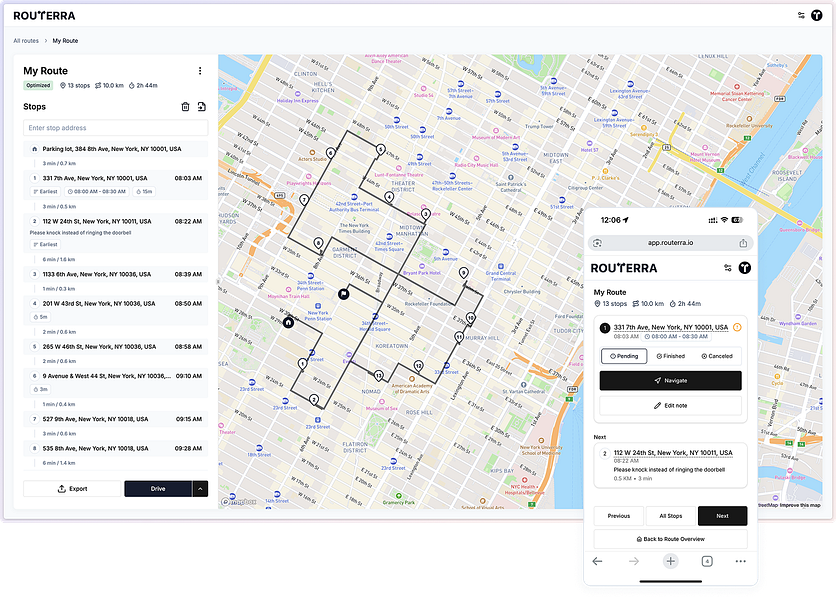The width and height of the screenshot is (836, 600).
Task: Click the Mapbox logo on map
Action: click(x=239, y=502)
